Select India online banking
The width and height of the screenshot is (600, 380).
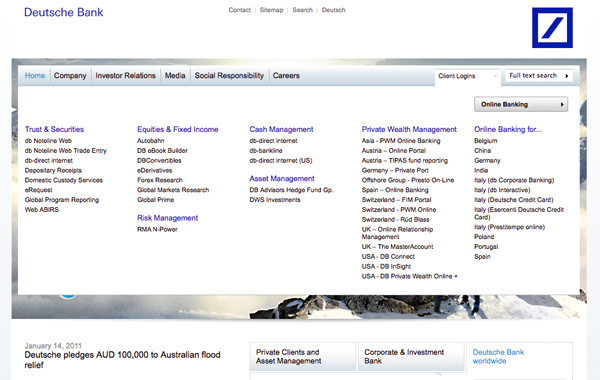tap(481, 170)
